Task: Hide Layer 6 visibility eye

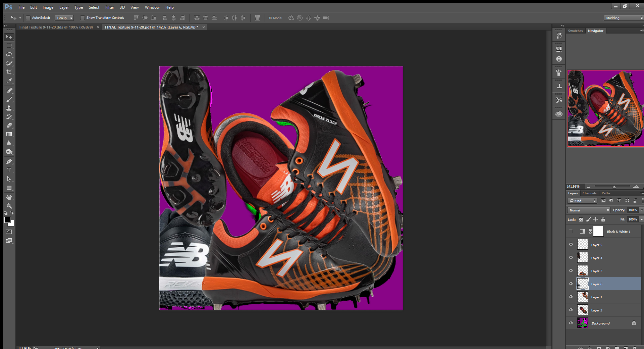Action: tap(571, 284)
